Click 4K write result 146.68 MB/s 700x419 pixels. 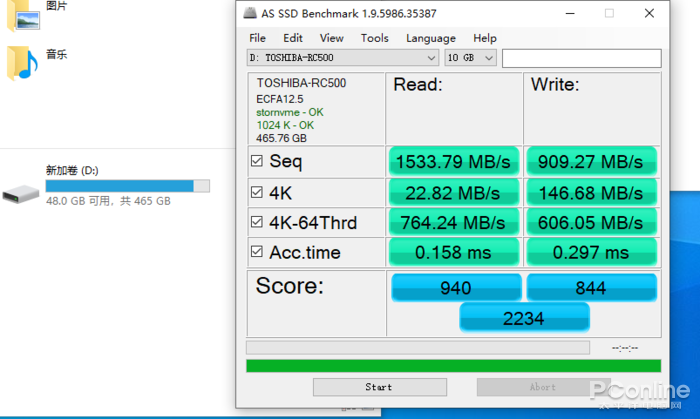591,193
